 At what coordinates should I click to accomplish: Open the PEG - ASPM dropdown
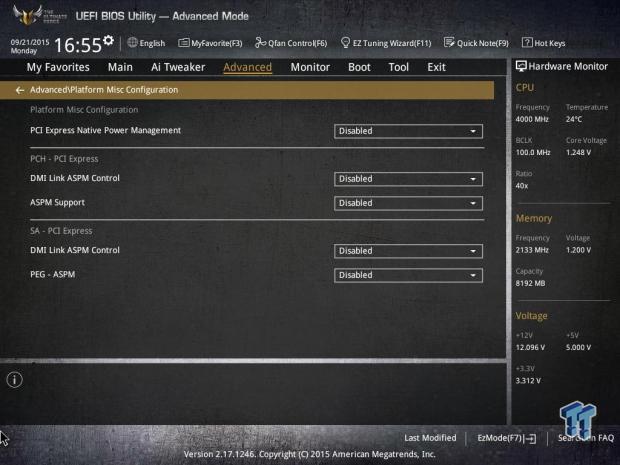tap(408, 275)
